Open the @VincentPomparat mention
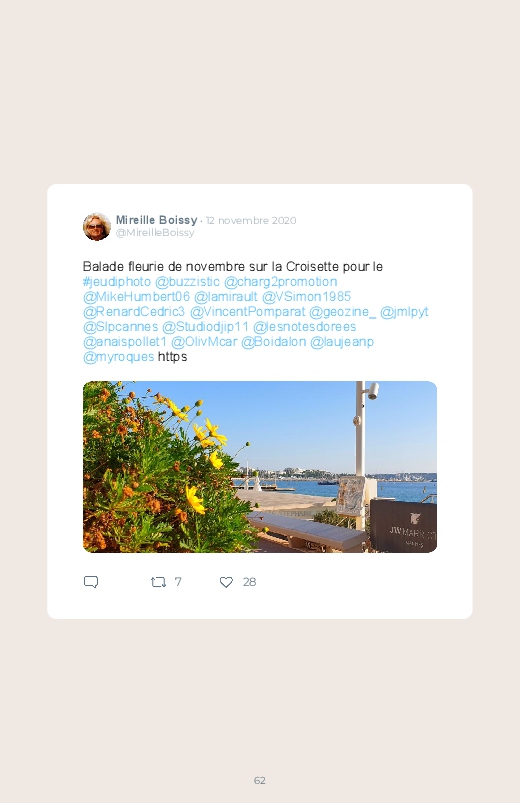 (x=247, y=311)
